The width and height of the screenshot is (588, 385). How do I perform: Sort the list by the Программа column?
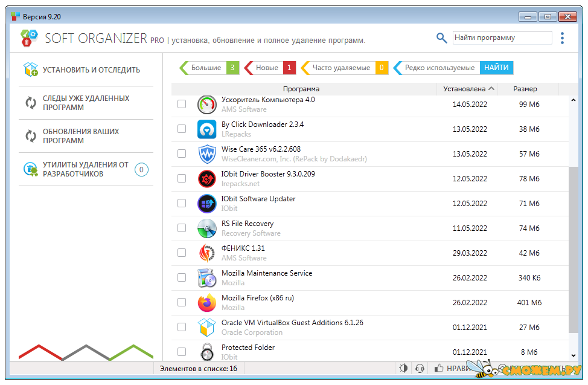304,89
